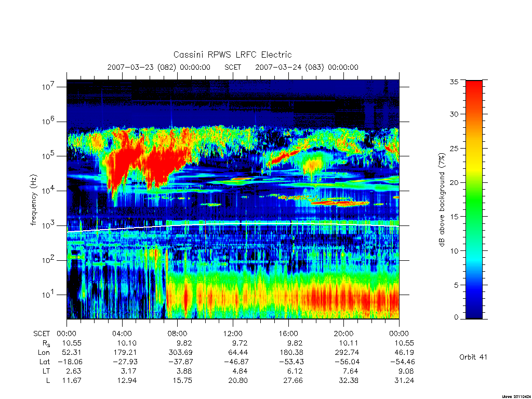Image resolution: width=532 pixels, height=399 pixels.
Task: Click the L value '11.67'
Action: click(x=72, y=380)
